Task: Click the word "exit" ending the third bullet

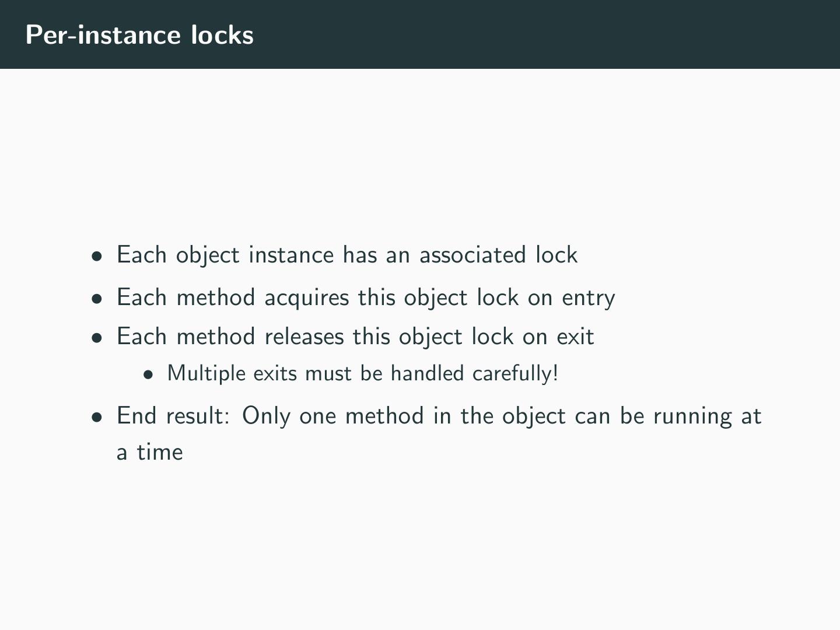Action: (575, 337)
